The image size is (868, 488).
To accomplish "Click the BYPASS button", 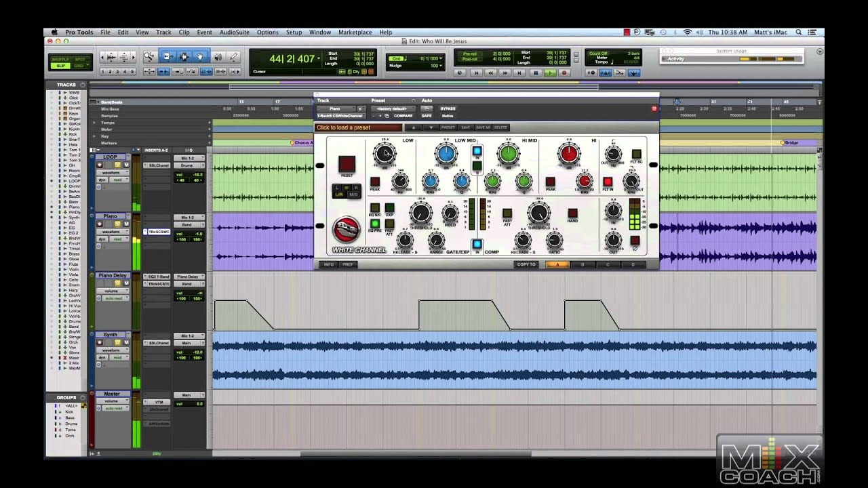I will click(x=448, y=108).
